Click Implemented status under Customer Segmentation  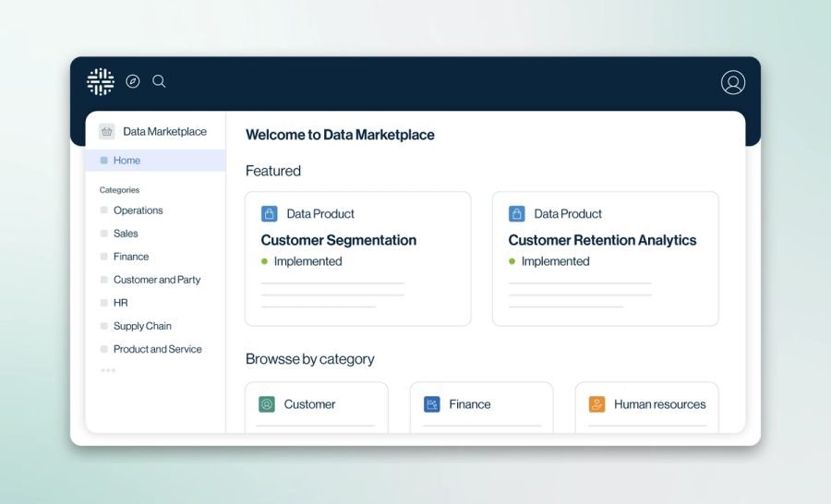pos(307,261)
